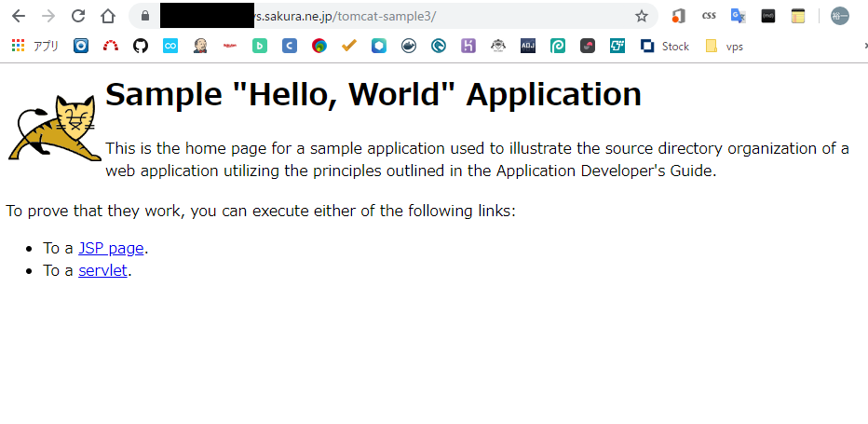Open the Jenkins bookmark icon

200,46
